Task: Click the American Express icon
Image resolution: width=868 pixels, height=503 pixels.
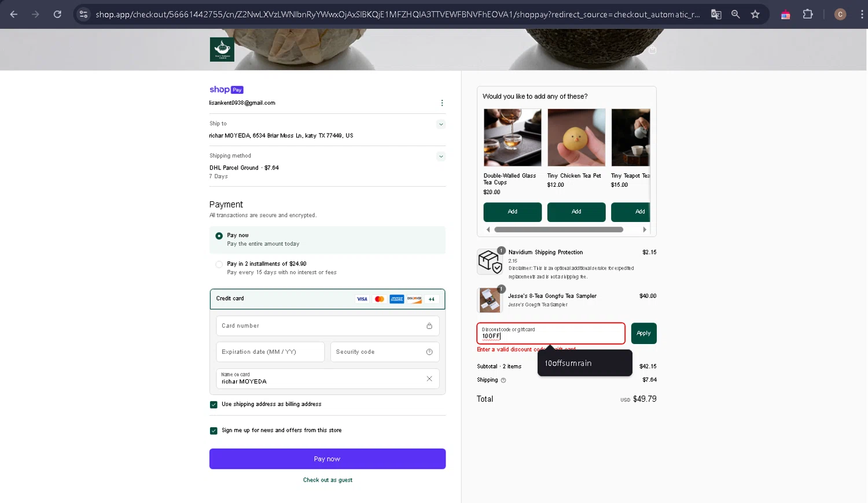Action: click(397, 299)
